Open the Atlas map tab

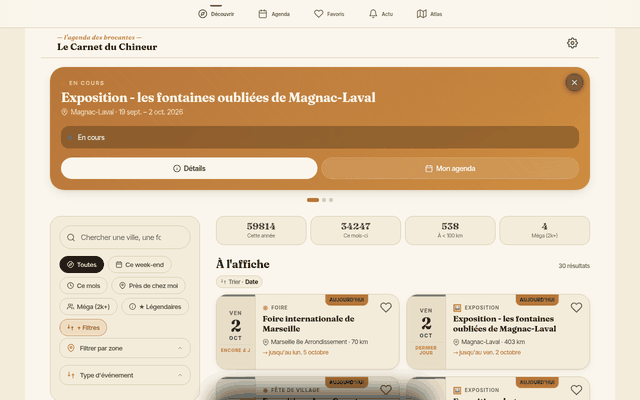(x=429, y=14)
